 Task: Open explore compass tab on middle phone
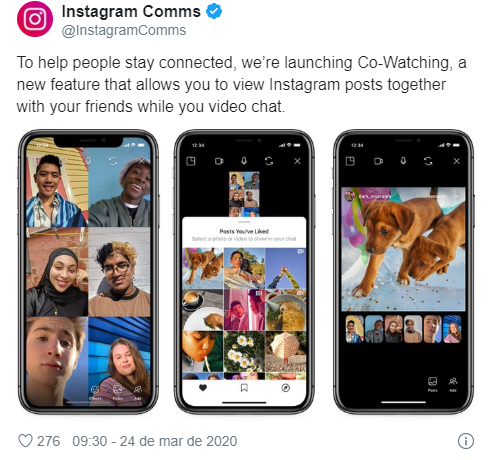[x=286, y=388]
